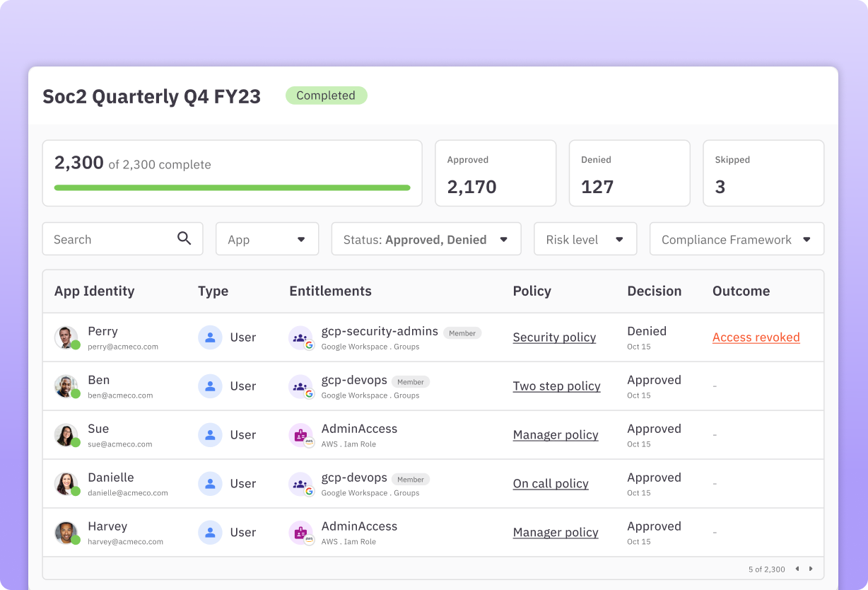Image resolution: width=868 pixels, height=590 pixels.
Task: Click the Search input field
Action: click(110, 239)
